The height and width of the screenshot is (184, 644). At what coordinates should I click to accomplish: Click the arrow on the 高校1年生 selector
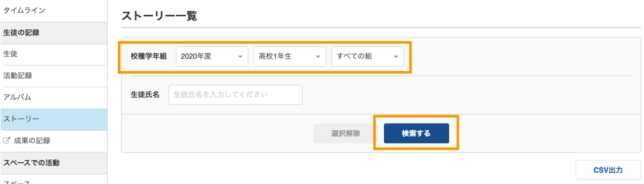(318, 57)
